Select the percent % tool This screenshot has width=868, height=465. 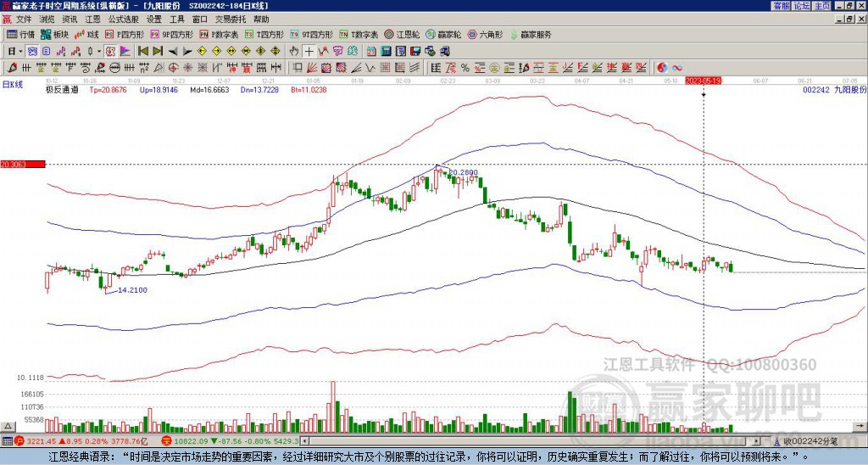[465, 68]
